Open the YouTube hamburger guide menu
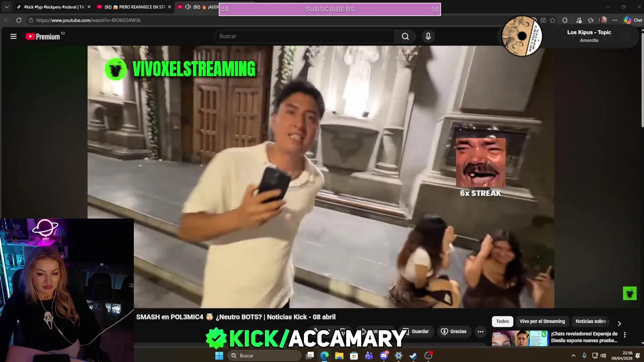The height and width of the screenshot is (362, 644). point(14,36)
